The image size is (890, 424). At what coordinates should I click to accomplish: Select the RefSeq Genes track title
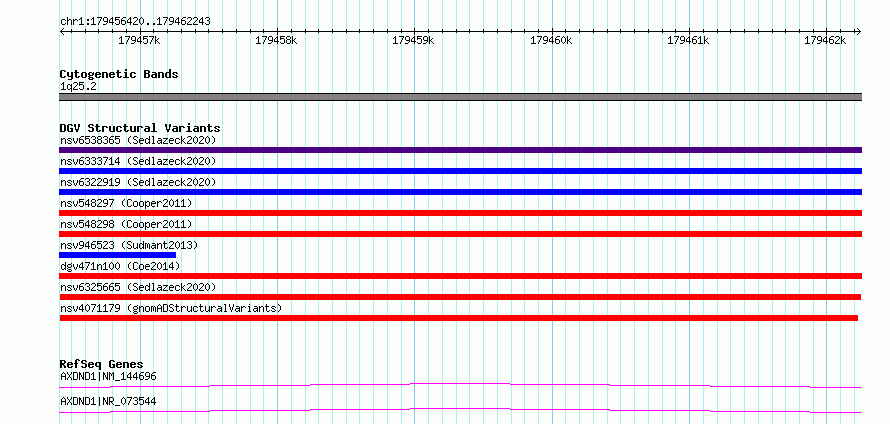pyautogui.click(x=102, y=364)
